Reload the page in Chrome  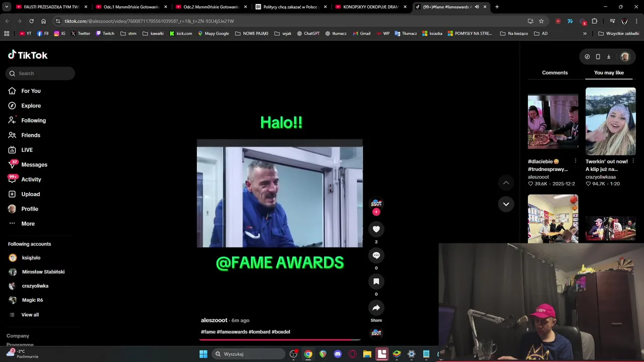pyautogui.click(x=31, y=21)
